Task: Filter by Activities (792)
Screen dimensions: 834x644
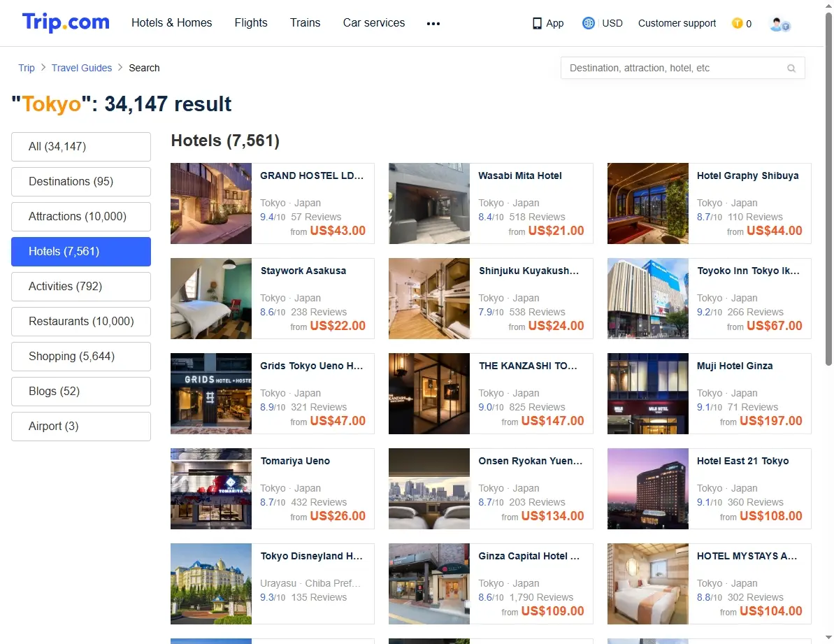Action: [81, 286]
